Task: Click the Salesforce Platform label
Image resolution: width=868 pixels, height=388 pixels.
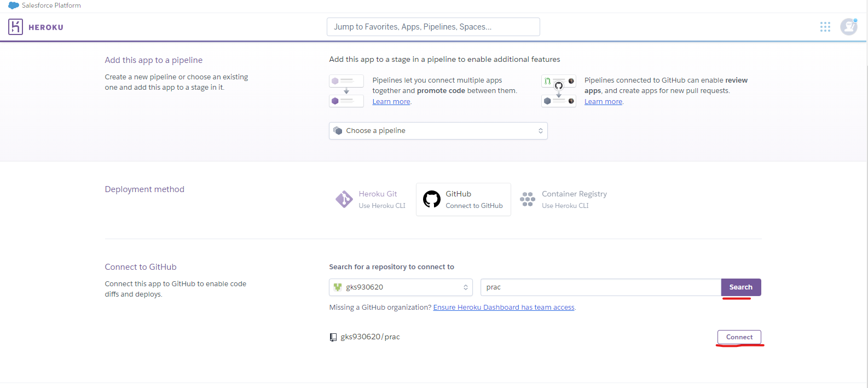Action: 51,5
